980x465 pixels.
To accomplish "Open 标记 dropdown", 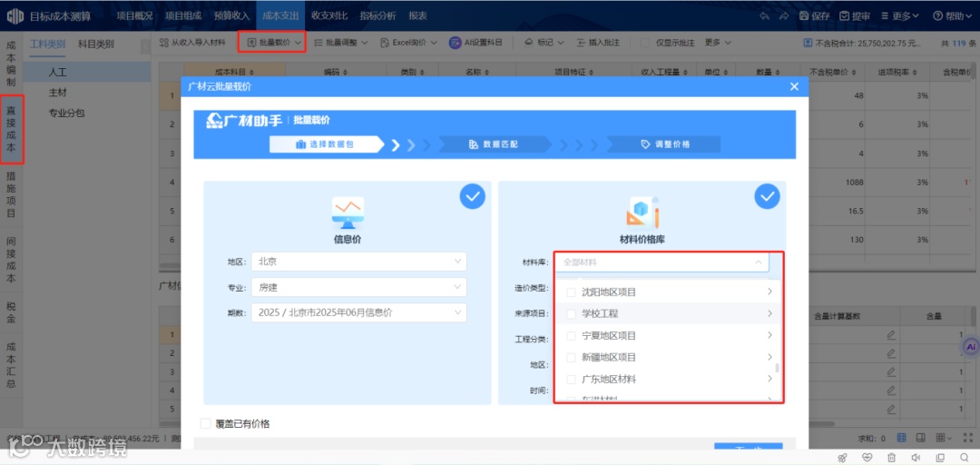I will tap(544, 43).
